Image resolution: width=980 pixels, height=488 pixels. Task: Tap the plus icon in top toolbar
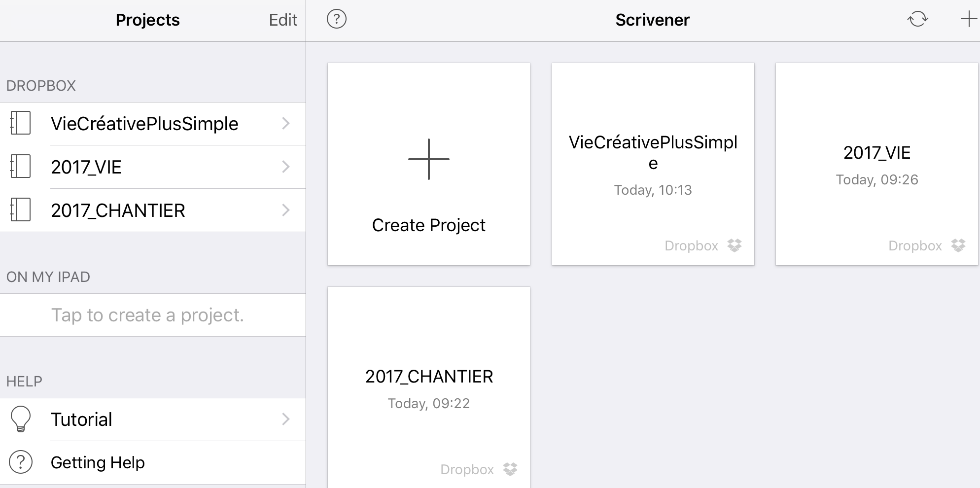[969, 20]
